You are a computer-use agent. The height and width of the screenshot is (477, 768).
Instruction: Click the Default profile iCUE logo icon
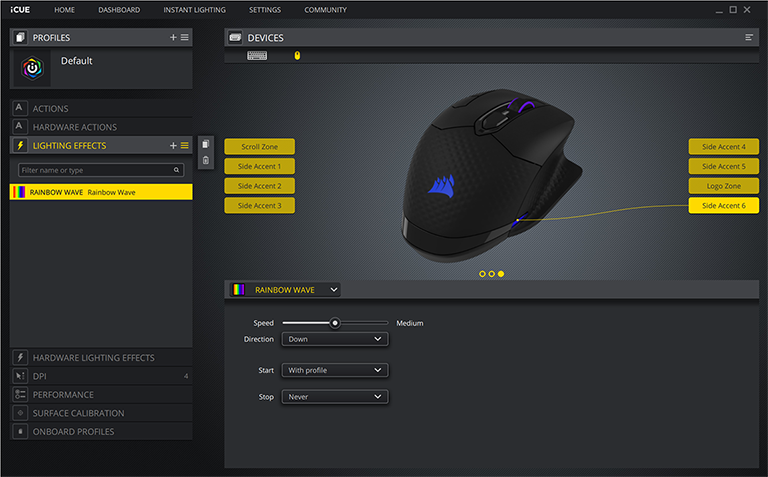(x=32, y=68)
